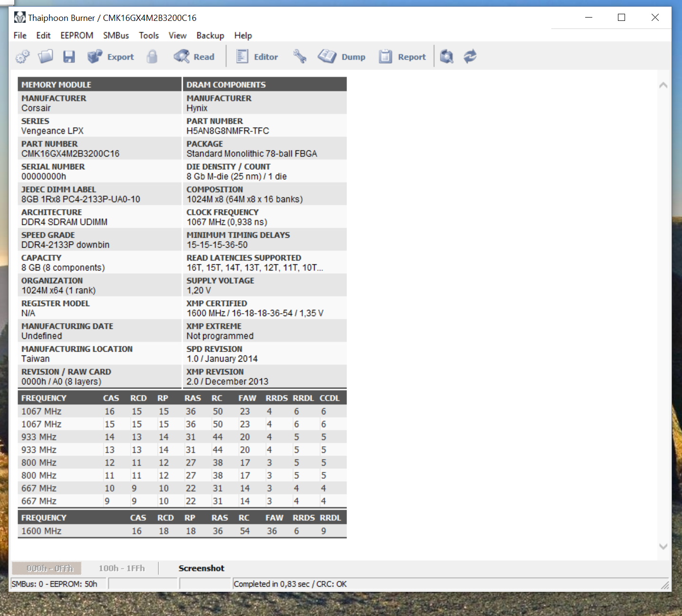
Task: Click the scroll down arrow
Action: click(663, 547)
